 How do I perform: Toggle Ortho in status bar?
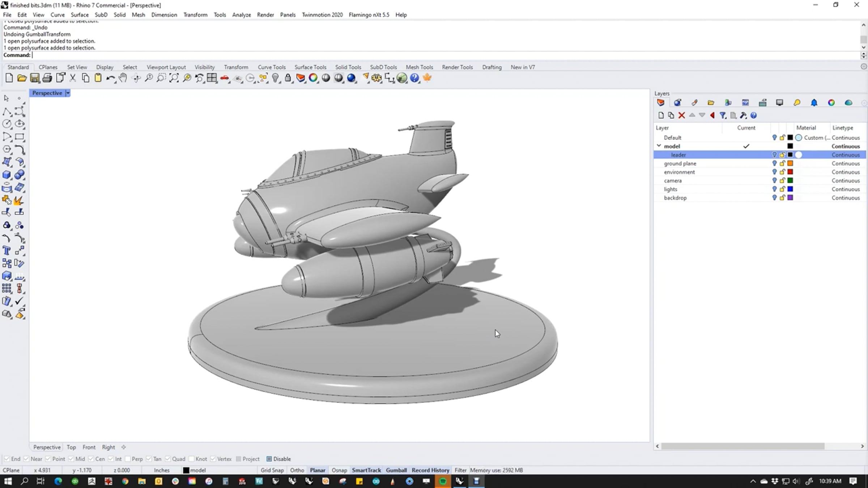pos(297,470)
